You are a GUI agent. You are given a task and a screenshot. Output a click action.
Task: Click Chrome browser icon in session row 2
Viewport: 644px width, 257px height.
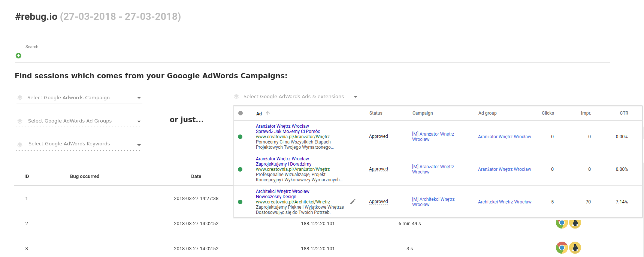pyautogui.click(x=562, y=223)
